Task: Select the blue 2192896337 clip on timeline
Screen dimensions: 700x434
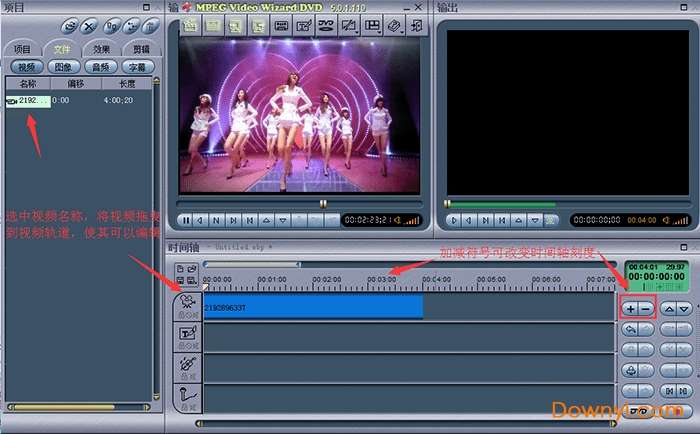Action: pyautogui.click(x=312, y=307)
